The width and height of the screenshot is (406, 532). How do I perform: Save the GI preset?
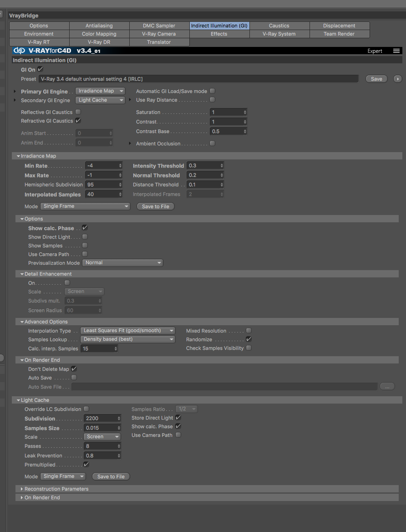376,79
